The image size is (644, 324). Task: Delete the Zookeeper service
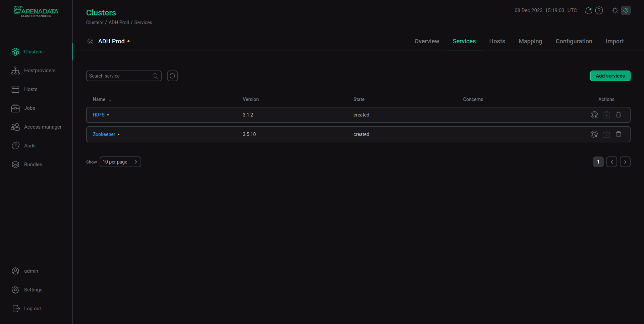pyautogui.click(x=619, y=134)
